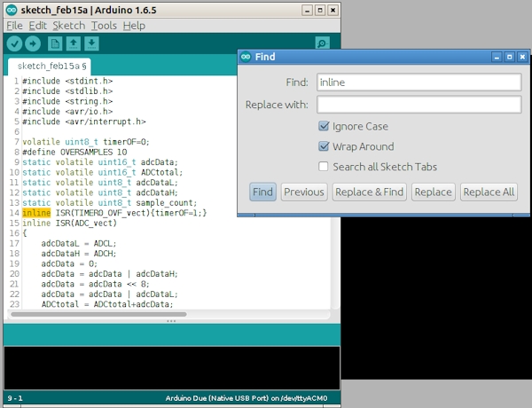Click the Replace All button
This screenshot has height=408, width=532.
[489, 192]
